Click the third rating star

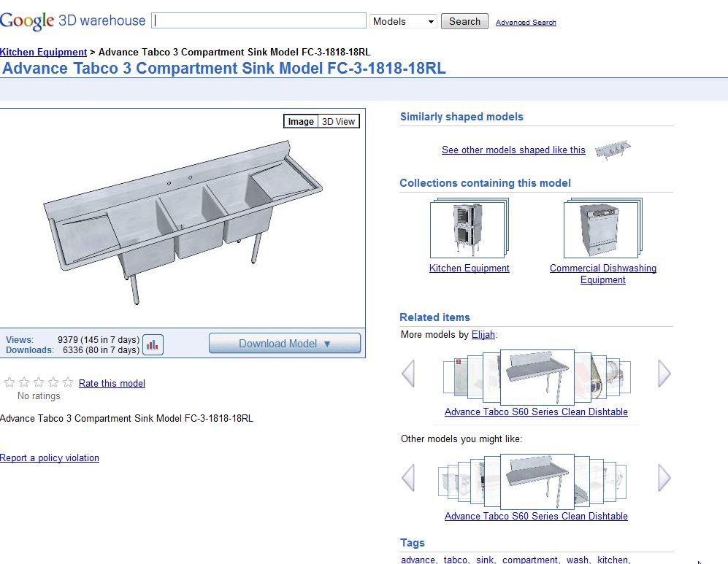pyautogui.click(x=39, y=382)
